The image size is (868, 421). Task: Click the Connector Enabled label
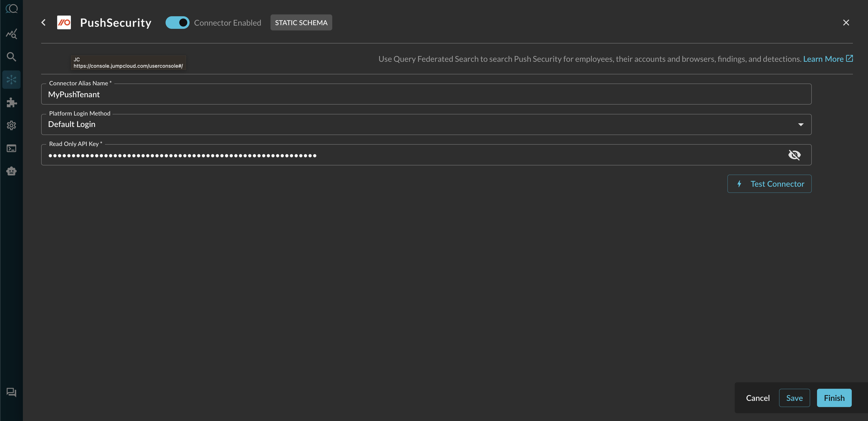coord(228,23)
